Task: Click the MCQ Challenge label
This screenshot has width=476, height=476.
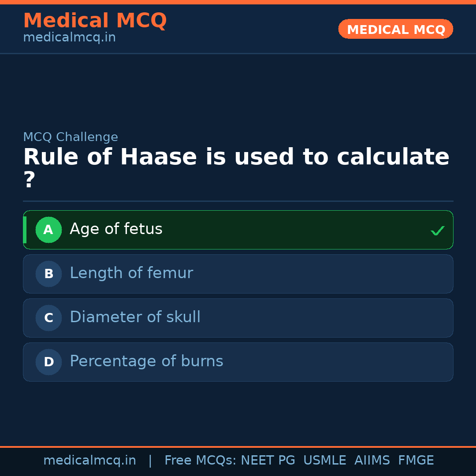Action: (70, 137)
